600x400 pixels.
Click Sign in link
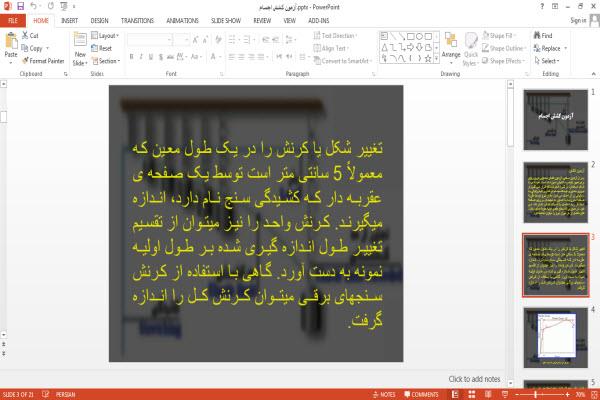(578, 21)
